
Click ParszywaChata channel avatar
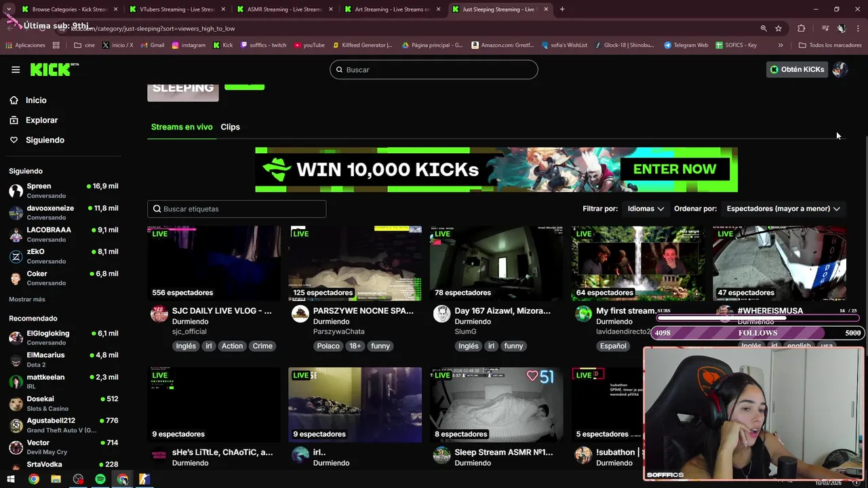click(300, 314)
